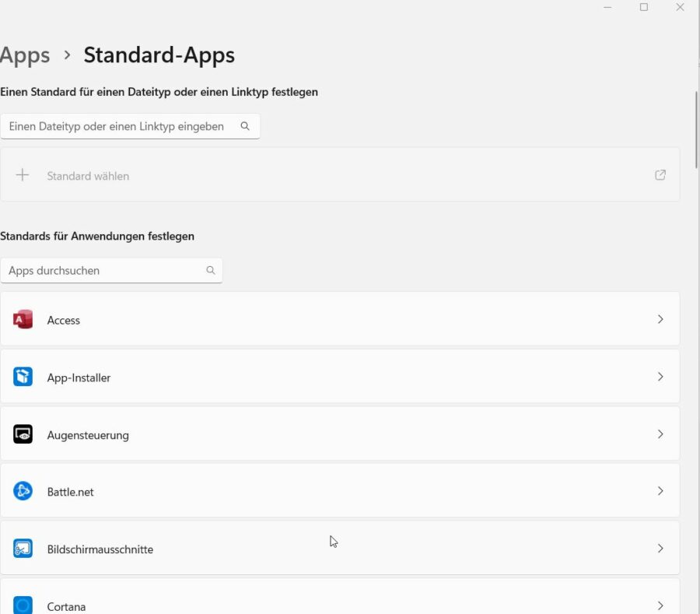The height and width of the screenshot is (614, 700).
Task: Expand the Access entry chevron
Action: click(x=660, y=319)
